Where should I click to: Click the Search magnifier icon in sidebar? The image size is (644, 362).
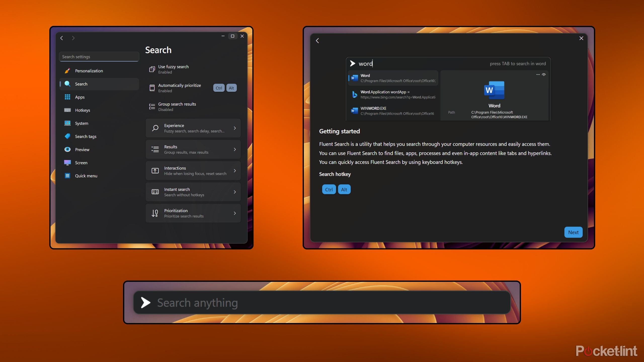67,84
